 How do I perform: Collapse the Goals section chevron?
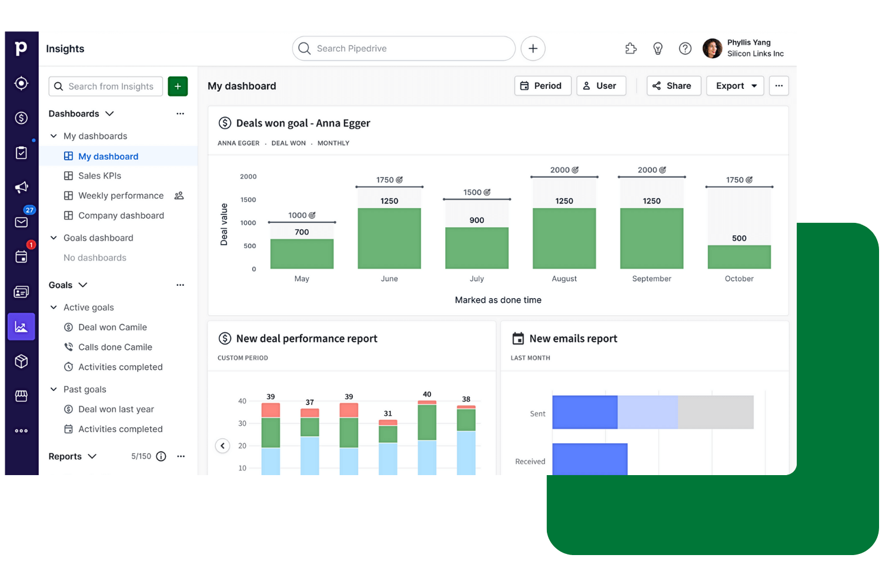click(x=83, y=285)
